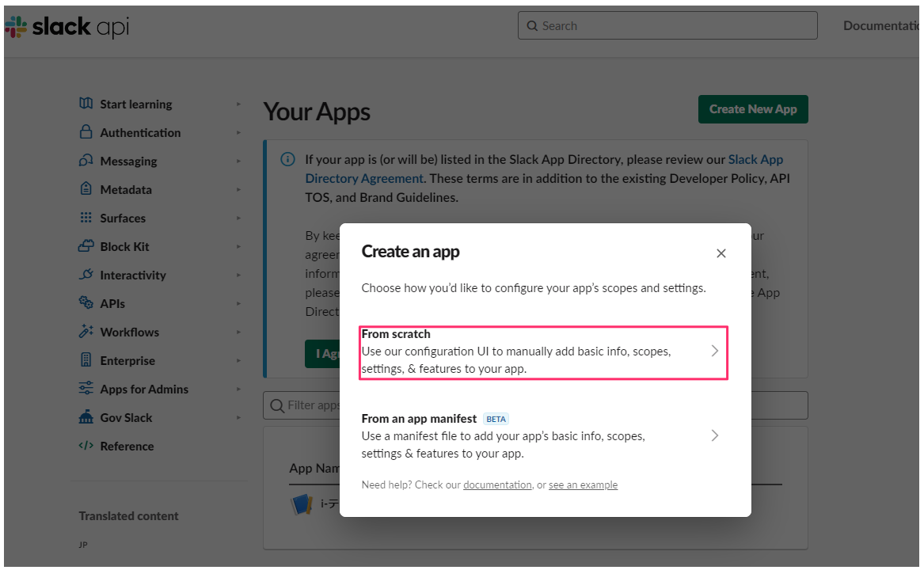
Task: Click the Reference code brackets icon
Action: click(86, 445)
